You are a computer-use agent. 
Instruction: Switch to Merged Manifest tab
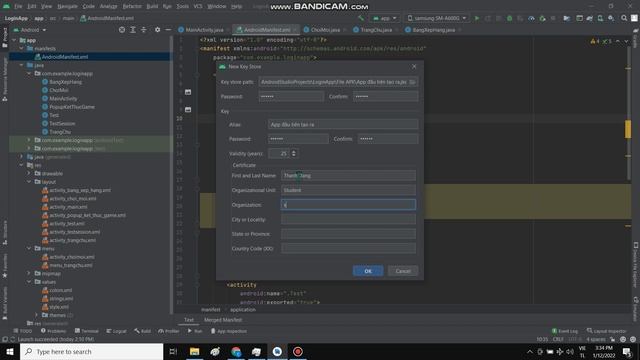coord(223,320)
